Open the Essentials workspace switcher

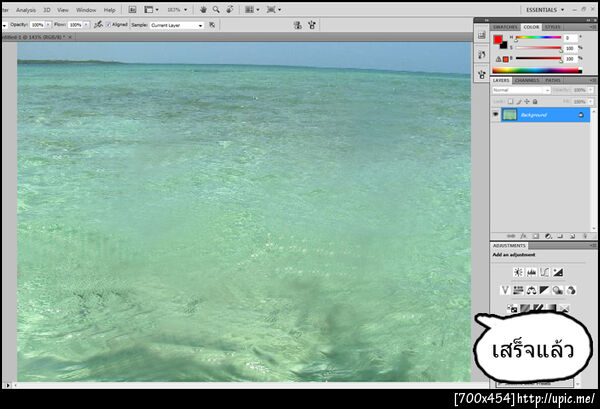(x=545, y=10)
